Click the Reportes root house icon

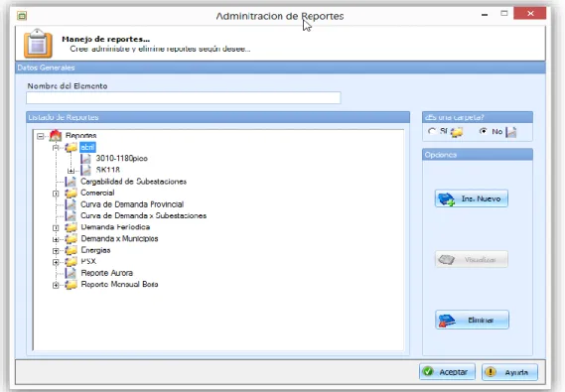[56, 136]
